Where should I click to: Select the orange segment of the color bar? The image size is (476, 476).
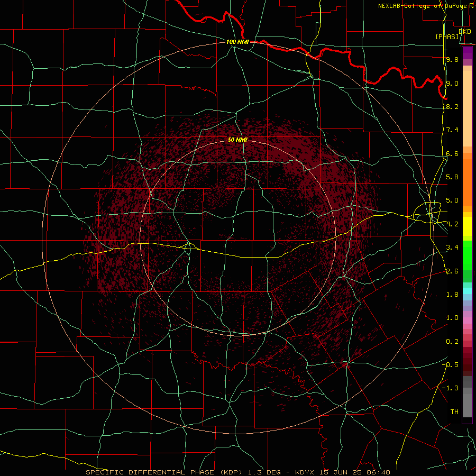coord(467,183)
